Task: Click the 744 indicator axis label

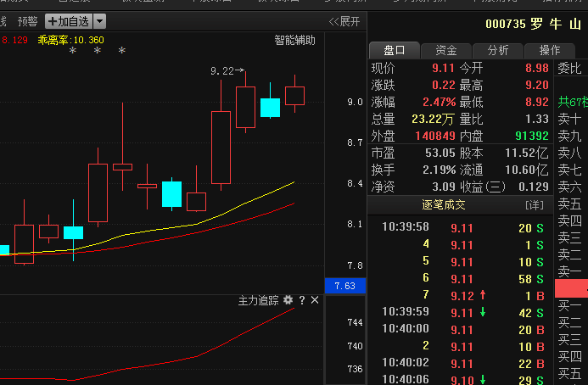Action: (355, 322)
